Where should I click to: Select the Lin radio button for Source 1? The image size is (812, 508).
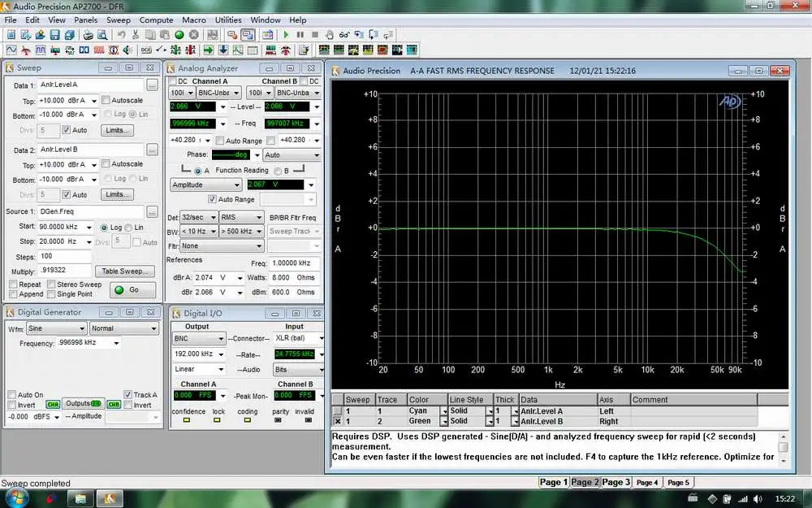(x=127, y=227)
